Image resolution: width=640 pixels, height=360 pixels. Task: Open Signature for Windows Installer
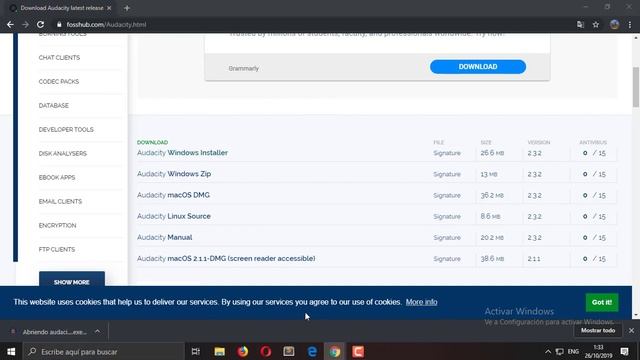[x=447, y=153]
